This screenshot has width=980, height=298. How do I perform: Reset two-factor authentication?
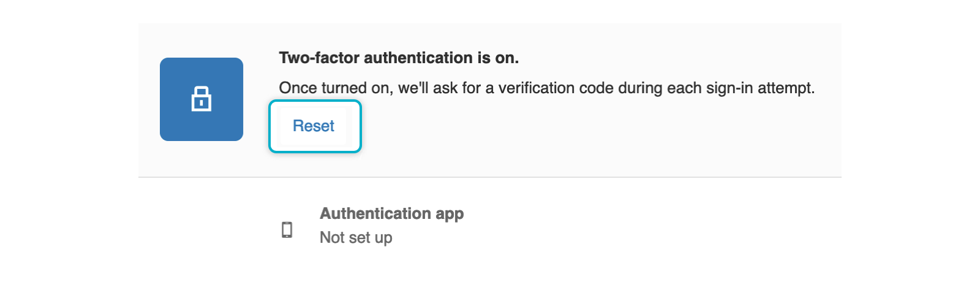(x=315, y=126)
